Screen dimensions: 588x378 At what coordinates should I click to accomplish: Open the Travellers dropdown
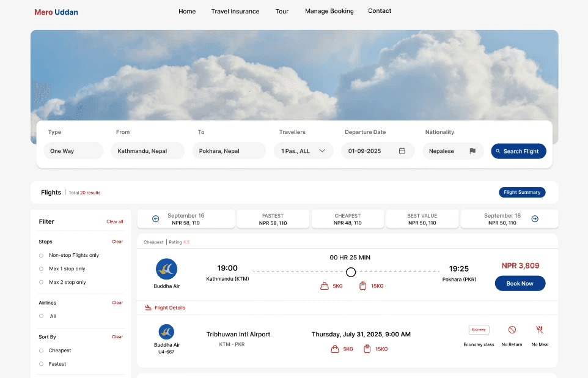tap(303, 151)
